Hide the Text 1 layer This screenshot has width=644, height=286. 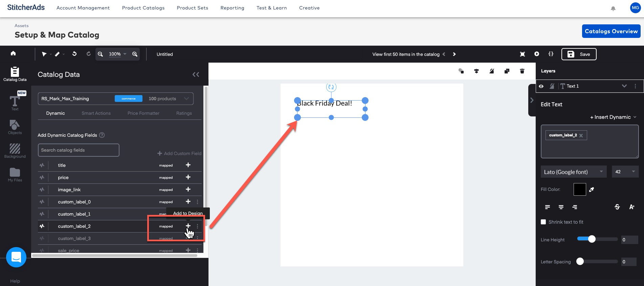point(541,86)
